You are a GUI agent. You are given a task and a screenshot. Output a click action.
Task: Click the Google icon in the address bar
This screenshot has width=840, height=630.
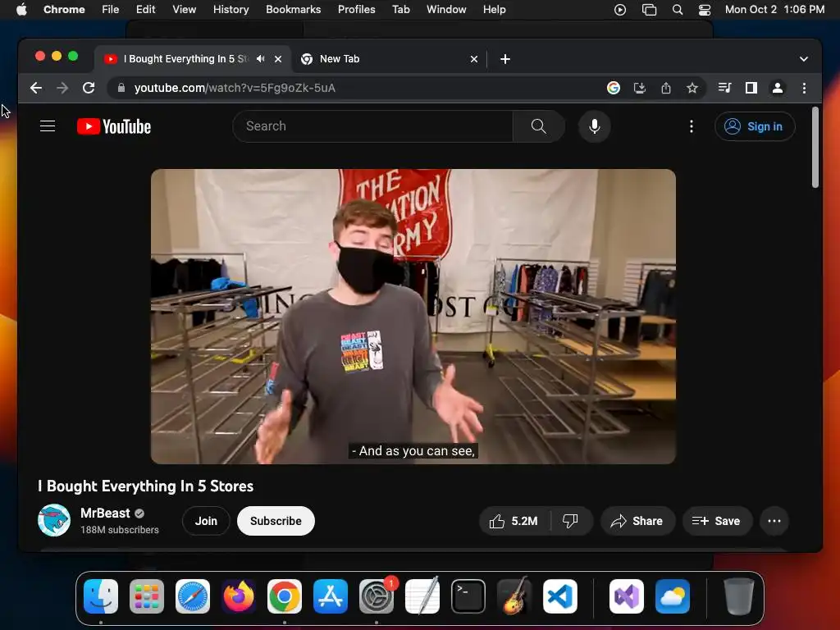614,88
